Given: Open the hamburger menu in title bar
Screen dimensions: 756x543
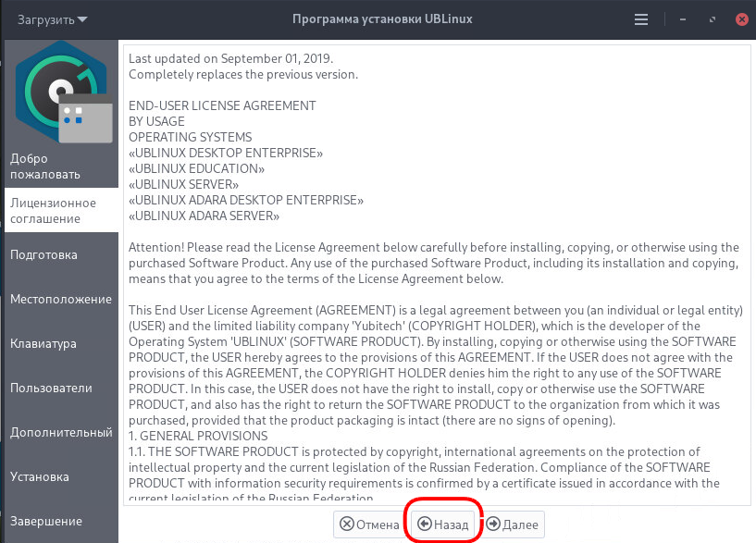Looking at the screenshot, I should click(x=640, y=19).
